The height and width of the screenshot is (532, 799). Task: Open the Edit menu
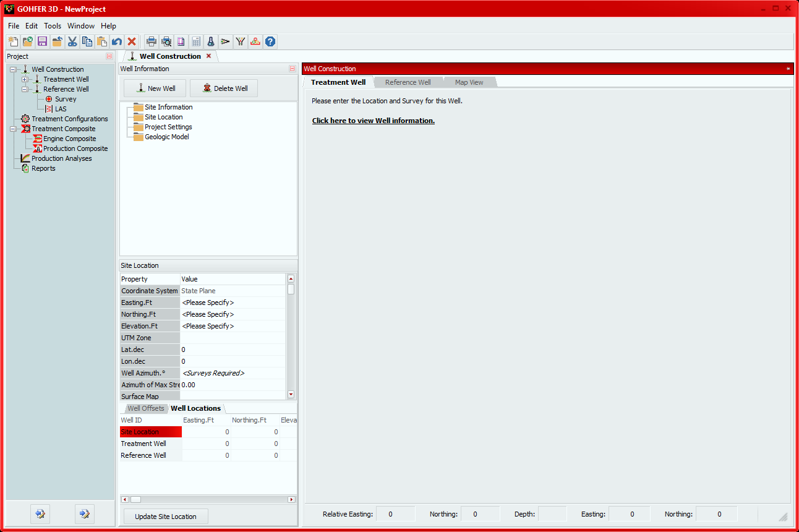coord(32,26)
